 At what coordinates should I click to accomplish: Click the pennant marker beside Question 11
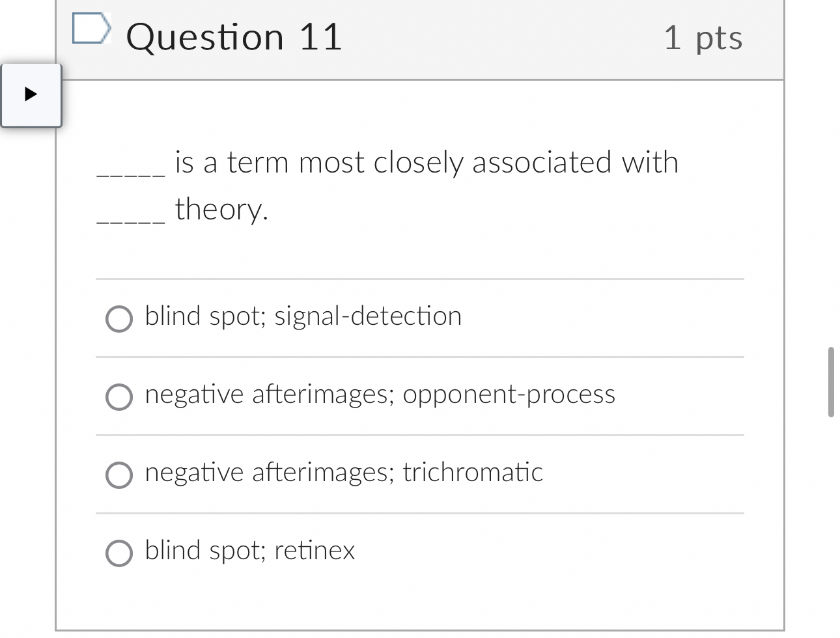pyautogui.click(x=91, y=29)
